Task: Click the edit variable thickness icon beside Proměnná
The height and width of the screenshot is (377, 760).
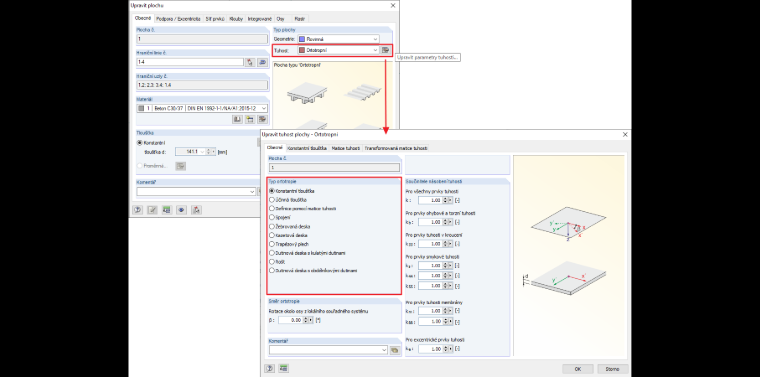Action: click(180, 166)
